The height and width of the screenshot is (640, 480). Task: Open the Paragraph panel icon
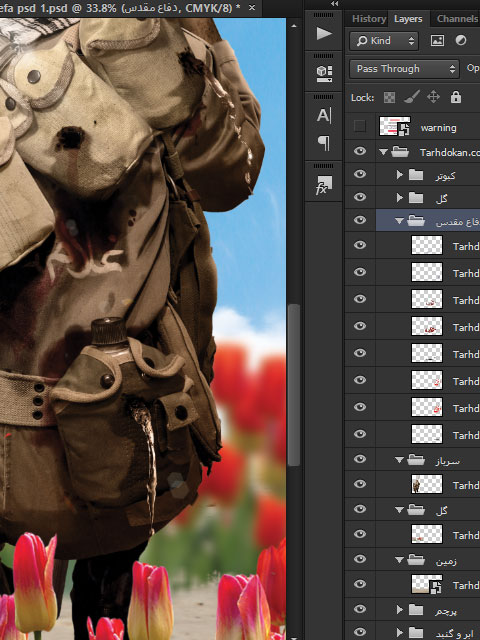[324, 143]
